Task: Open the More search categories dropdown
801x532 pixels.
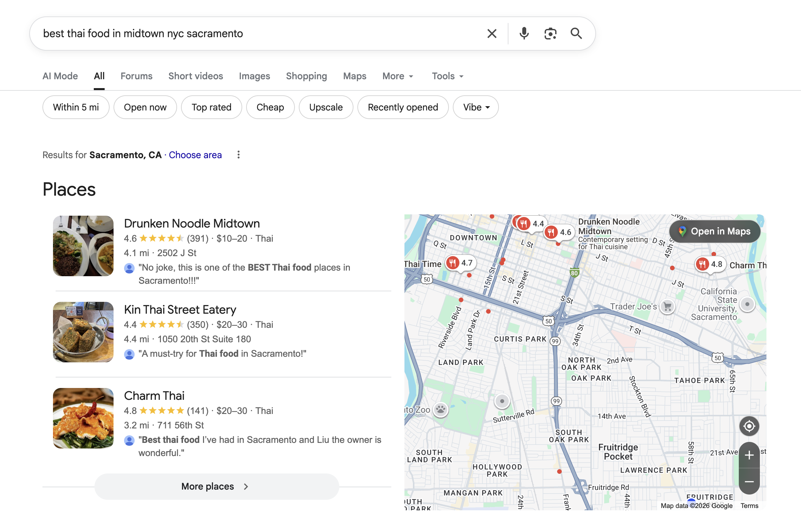Action: click(397, 76)
